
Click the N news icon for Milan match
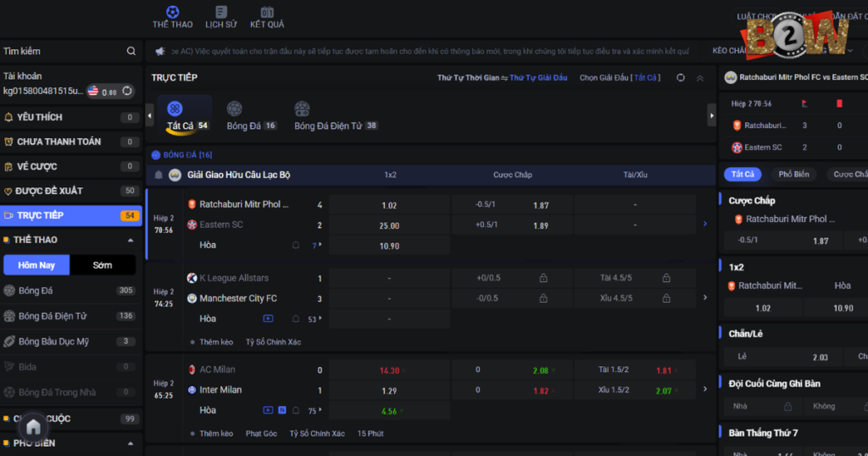pyautogui.click(x=281, y=410)
